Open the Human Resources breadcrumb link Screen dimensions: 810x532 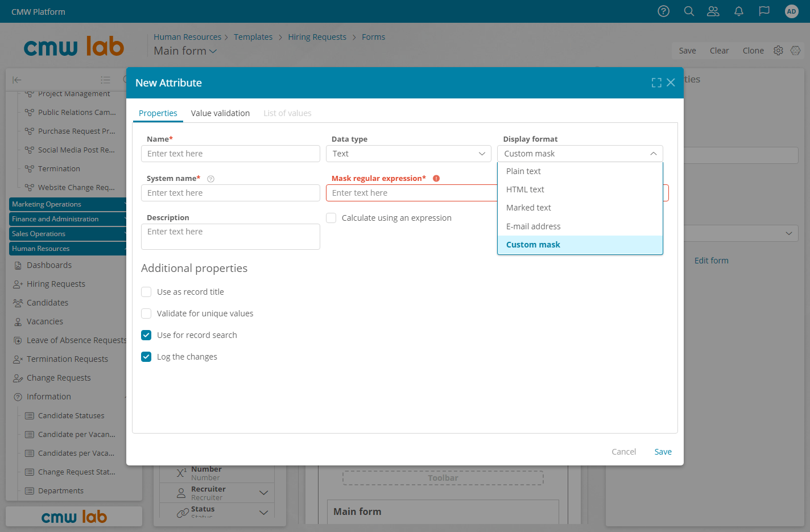tap(188, 37)
